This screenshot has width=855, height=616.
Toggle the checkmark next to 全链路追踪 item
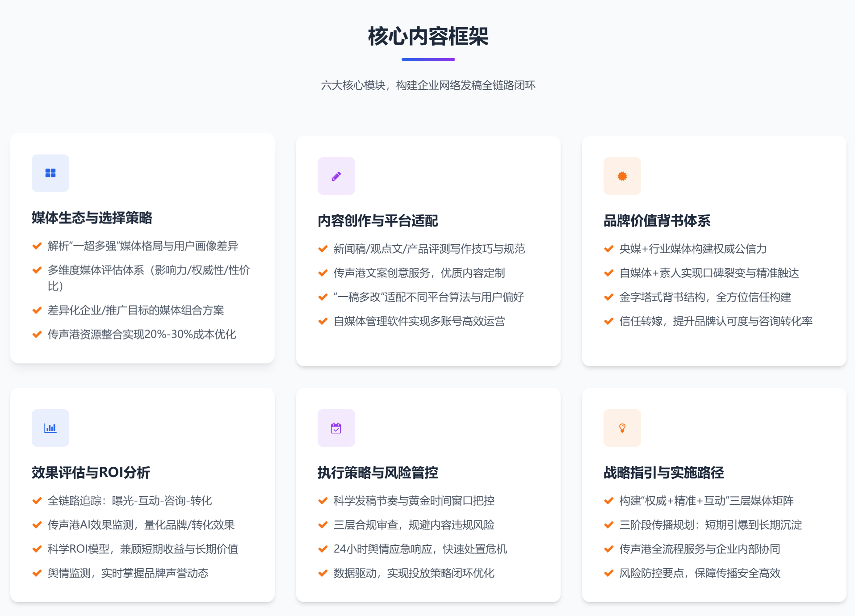tap(37, 501)
